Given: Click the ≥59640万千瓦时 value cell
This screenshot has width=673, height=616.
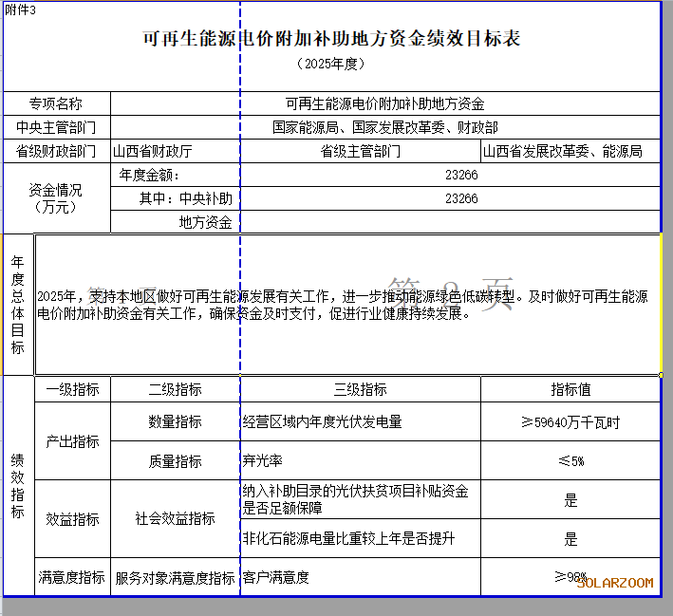Looking at the screenshot, I should (x=570, y=421).
